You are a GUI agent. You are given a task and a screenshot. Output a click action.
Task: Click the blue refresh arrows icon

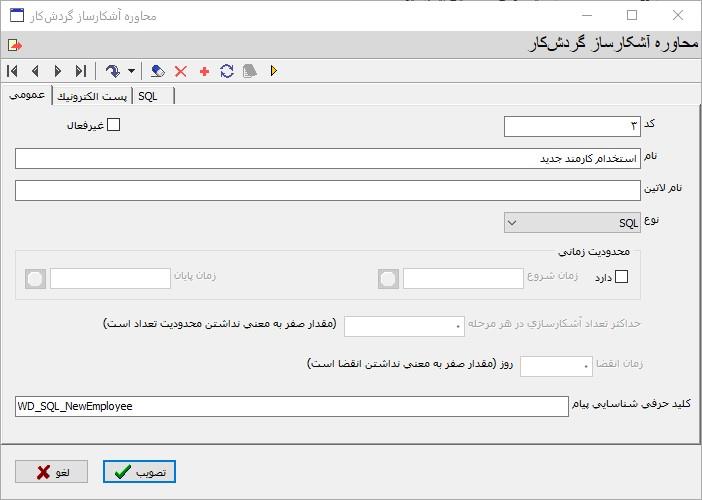pyautogui.click(x=227, y=71)
